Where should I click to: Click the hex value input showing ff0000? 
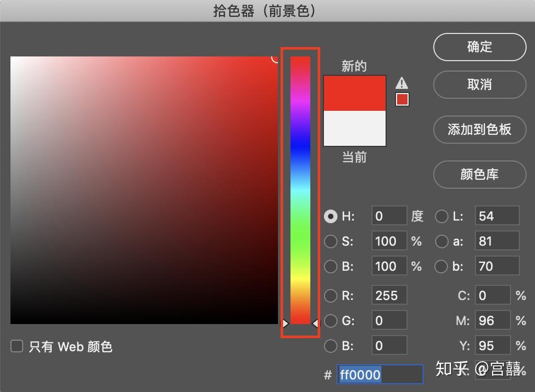tap(380, 374)
